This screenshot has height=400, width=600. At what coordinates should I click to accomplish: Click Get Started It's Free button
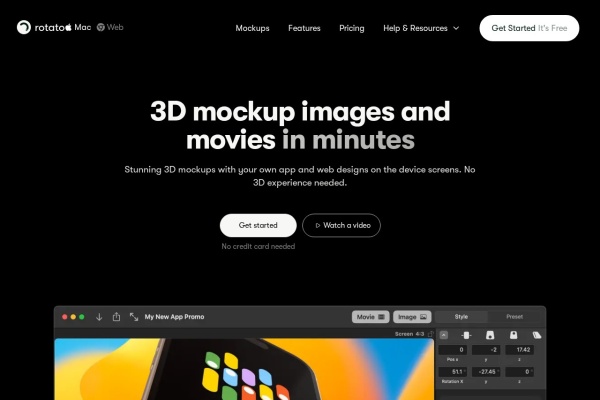[529, 28]
